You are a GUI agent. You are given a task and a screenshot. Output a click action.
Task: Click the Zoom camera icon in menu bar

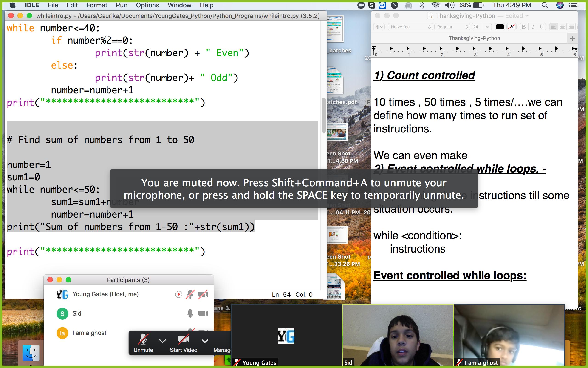point(361,5)
